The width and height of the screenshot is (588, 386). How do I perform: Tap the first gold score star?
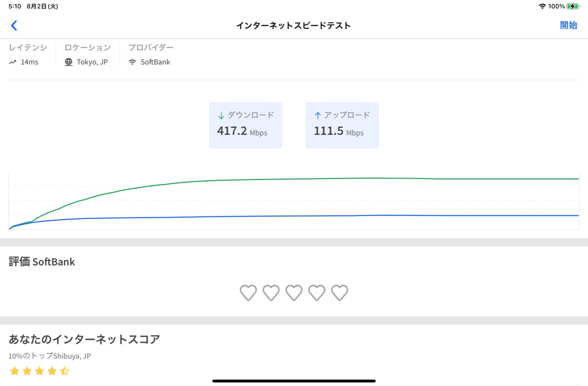pyautogui.click(x=15, y=371)
